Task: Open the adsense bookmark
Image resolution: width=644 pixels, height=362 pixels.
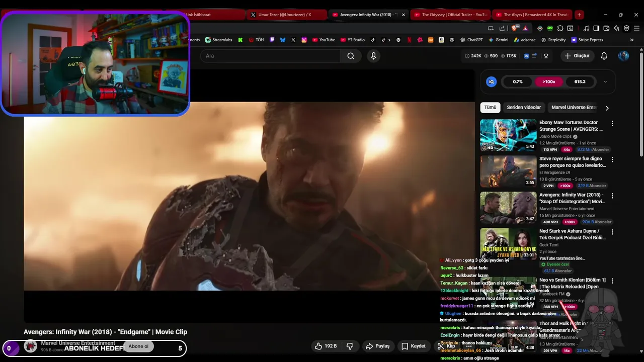Action: (x=524, y=40)
